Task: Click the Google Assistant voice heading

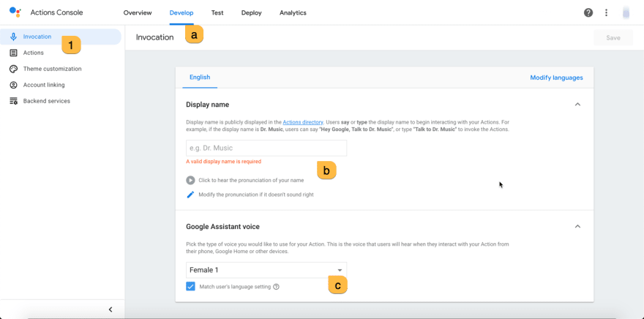Action: tap(222, 227)
